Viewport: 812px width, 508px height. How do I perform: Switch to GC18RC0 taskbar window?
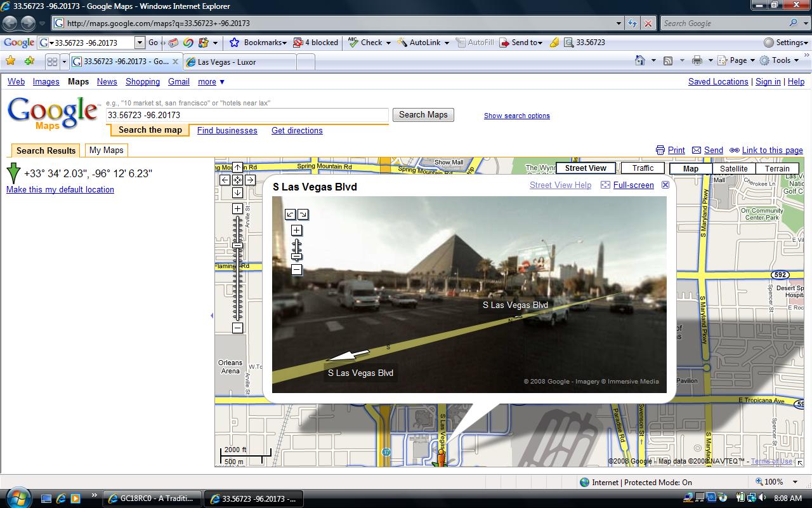[152, 498]
